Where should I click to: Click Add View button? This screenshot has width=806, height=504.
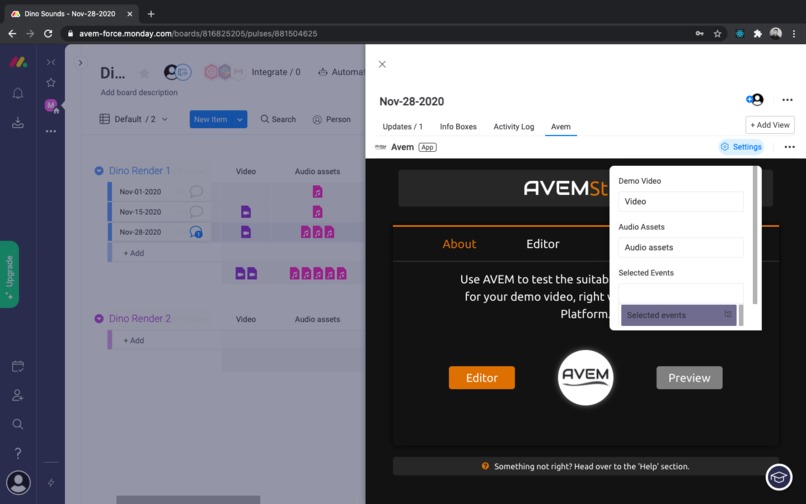coord(770,125)
